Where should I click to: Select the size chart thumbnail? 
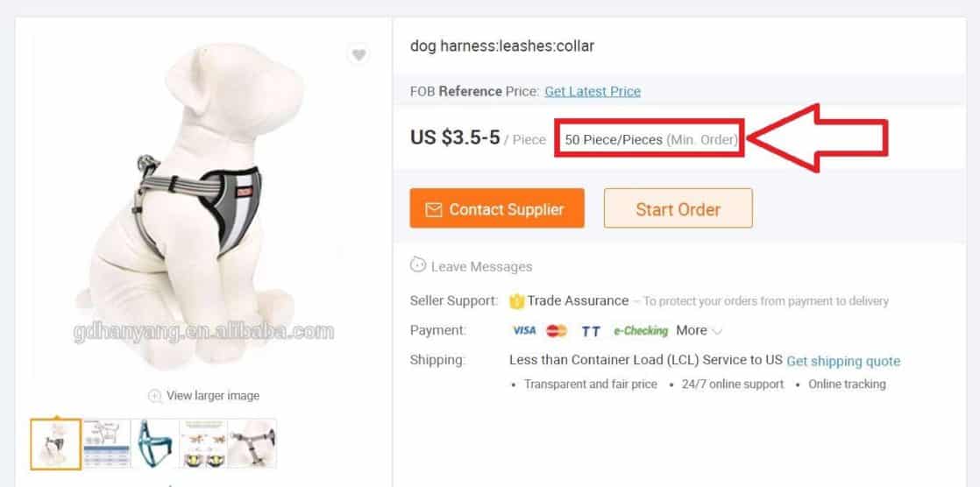coord(107,444)
